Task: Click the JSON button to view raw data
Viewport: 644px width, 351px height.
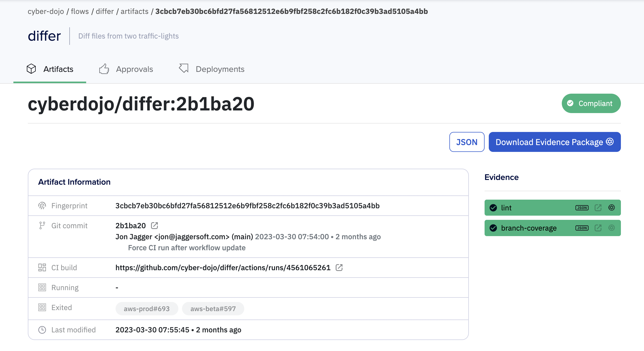Action: (466, 142)
